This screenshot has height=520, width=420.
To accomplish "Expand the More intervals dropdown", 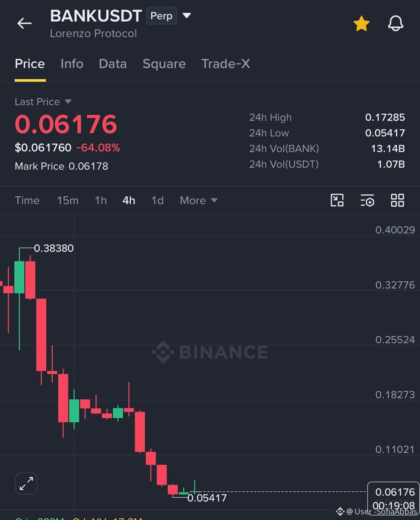I will [x=199, y=200].
